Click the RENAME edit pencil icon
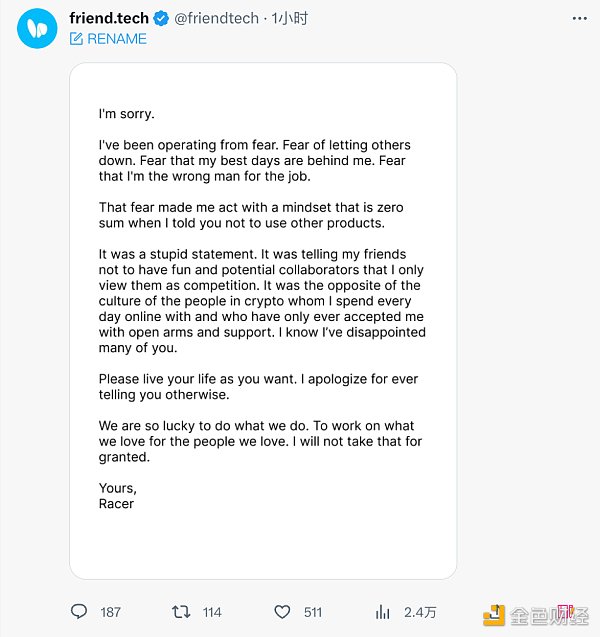The height and width of the screenshot is (637, 600). click(76, 39)
